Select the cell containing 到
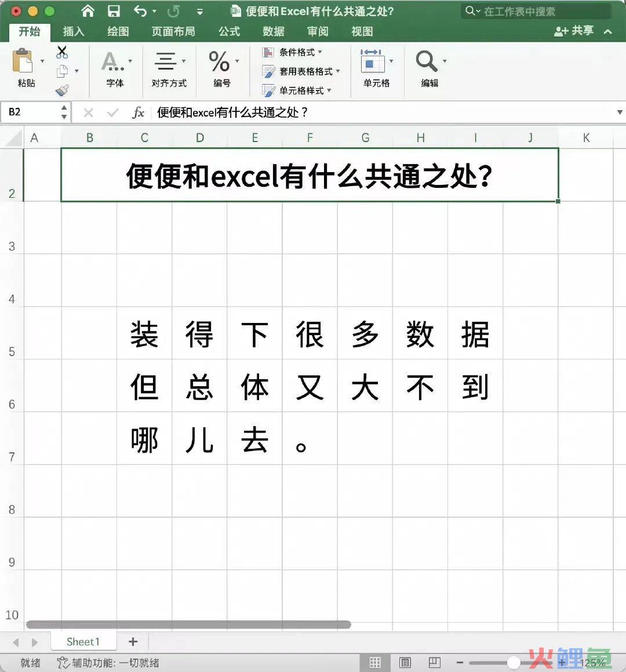Screen dimensions: 626x672 click(x=475, y=386)
